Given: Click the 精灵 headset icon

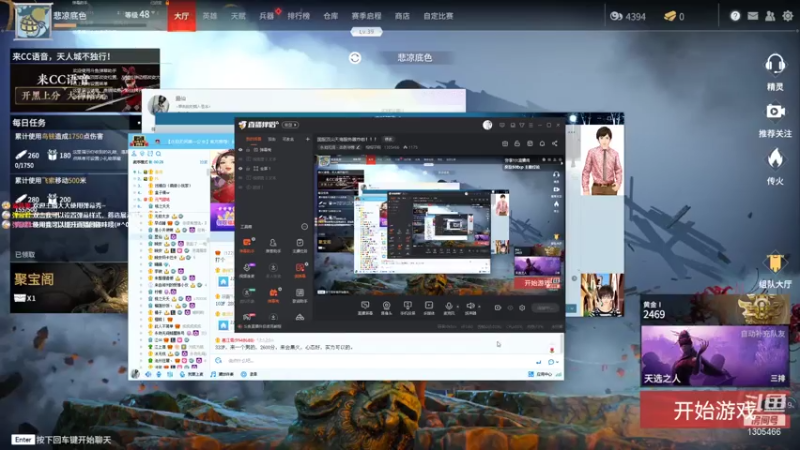Looking at the screenshot, I should click(x=775, y=65).
